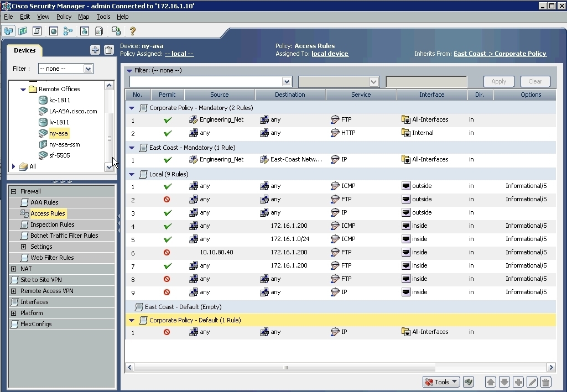
Task: Open FlexConfigs policy
Action: click(x=36, y=324)
